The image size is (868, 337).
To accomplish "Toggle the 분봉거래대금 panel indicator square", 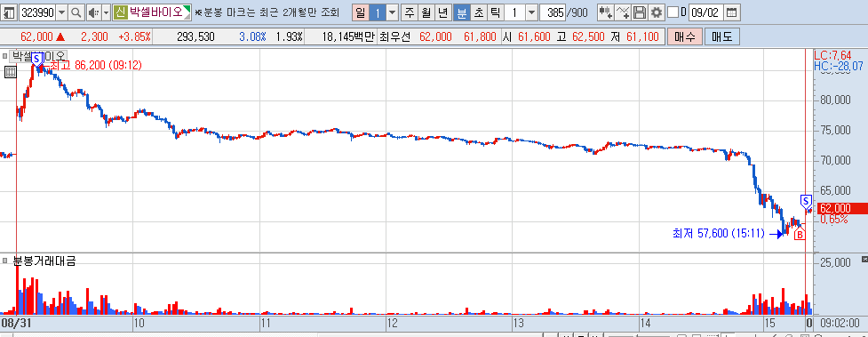I will click(5, 261).
